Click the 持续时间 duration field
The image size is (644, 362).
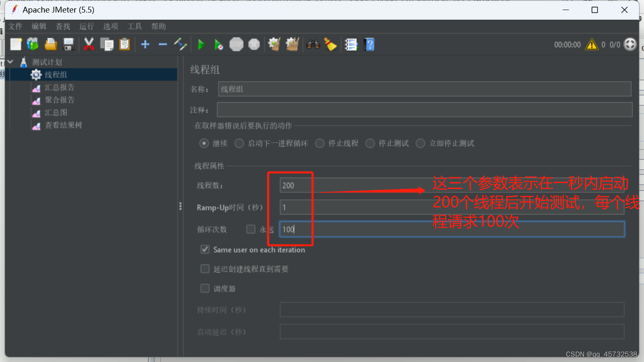tap(452, 310)
